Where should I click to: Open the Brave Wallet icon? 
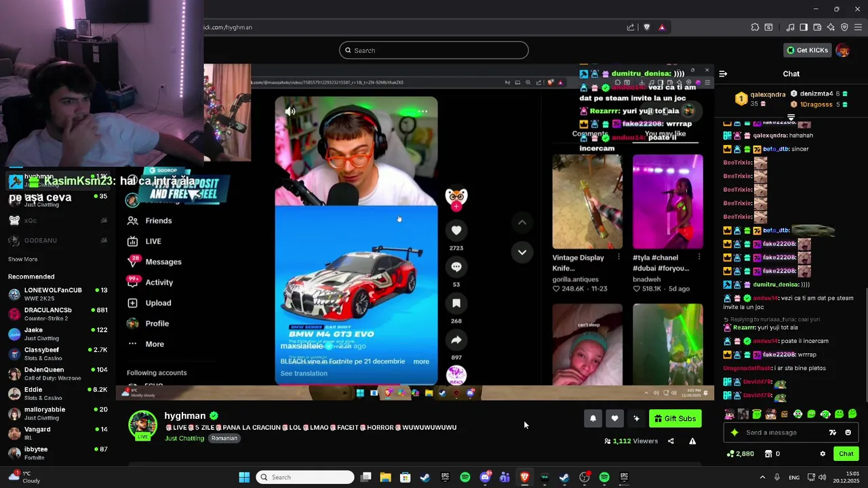(817, 27)
